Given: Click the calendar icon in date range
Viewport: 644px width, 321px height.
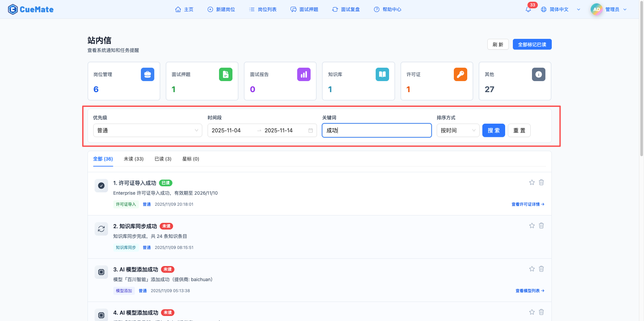Looking at the screenshot, I should click(311, 130).
